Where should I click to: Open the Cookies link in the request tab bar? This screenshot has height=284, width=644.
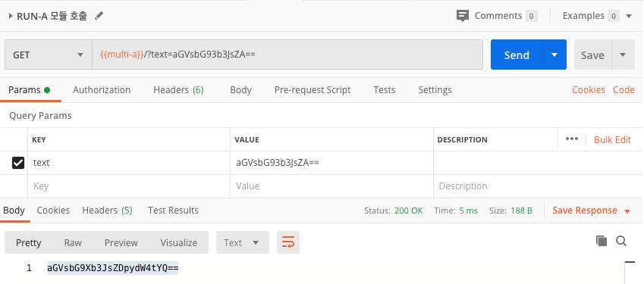[x=589, y=90]
